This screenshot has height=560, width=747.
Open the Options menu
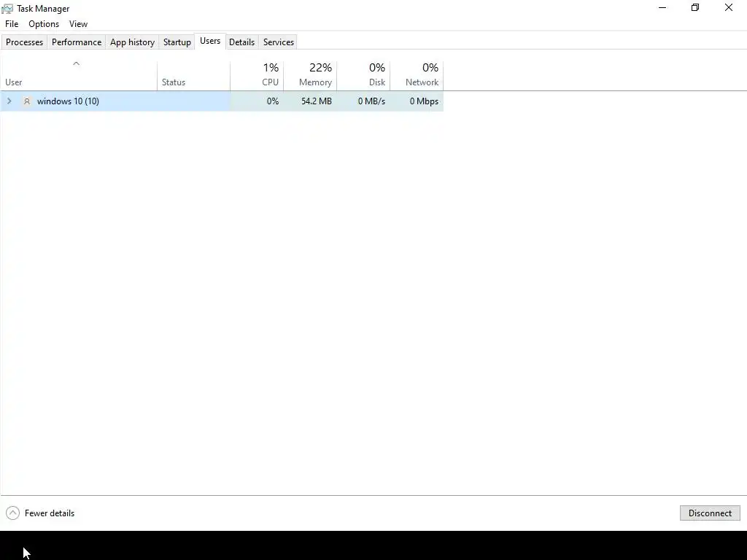point(44,24)
